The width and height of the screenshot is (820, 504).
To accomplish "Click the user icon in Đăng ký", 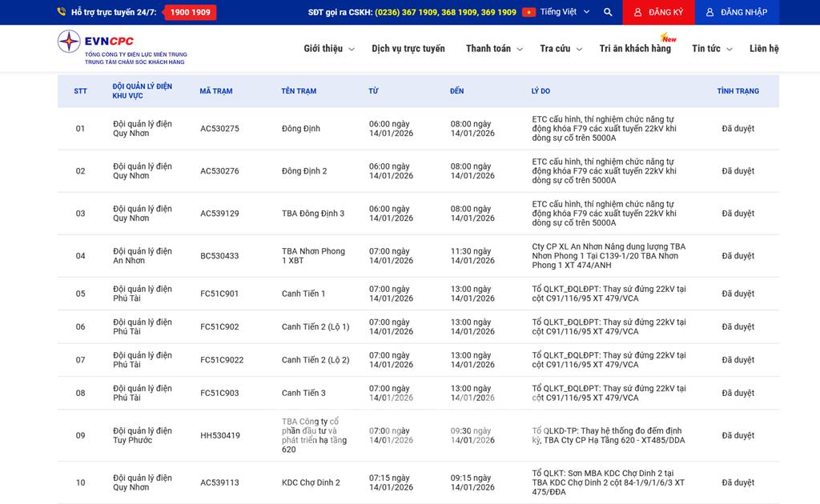I will [x=637, y=12].
